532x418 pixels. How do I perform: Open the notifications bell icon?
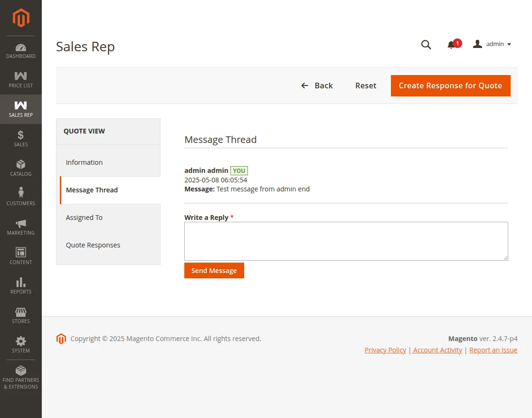tap(451, 45)
